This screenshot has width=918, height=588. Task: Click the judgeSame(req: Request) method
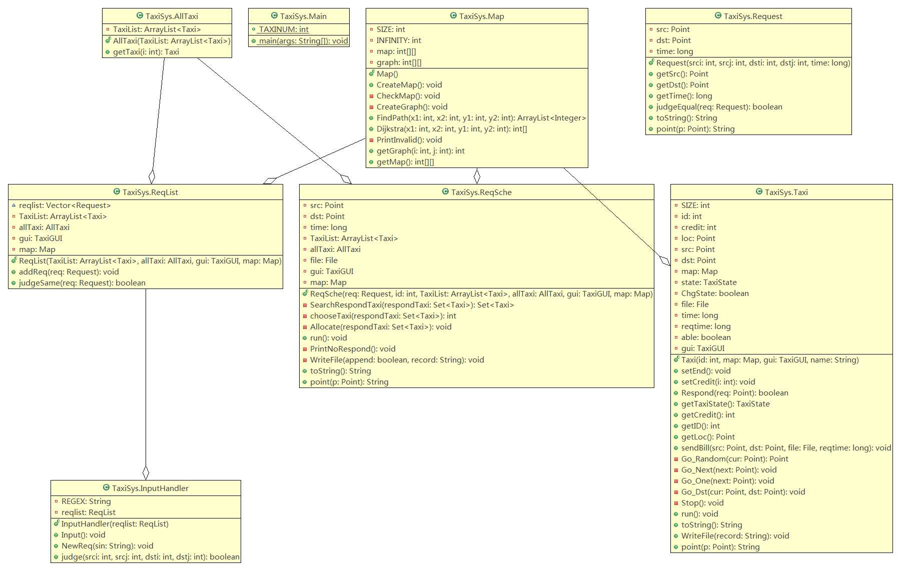[82, 283]
